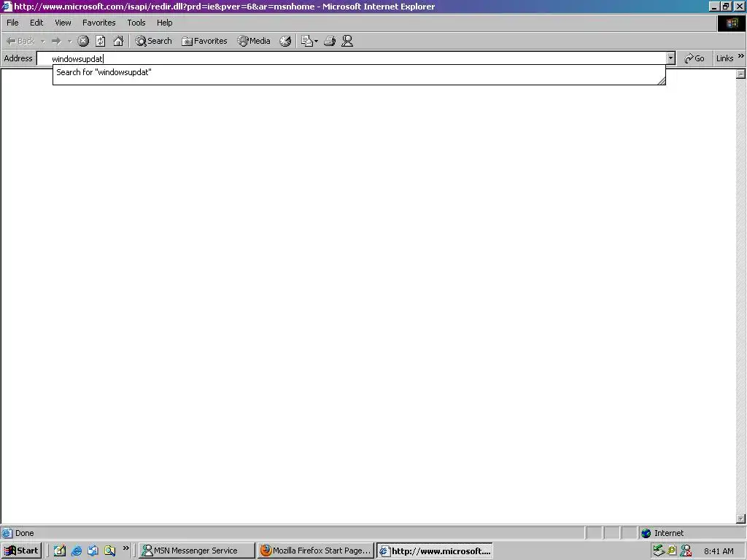
Task: Click the search folder Quick Launch icon
Action: [x=109, y=551]
